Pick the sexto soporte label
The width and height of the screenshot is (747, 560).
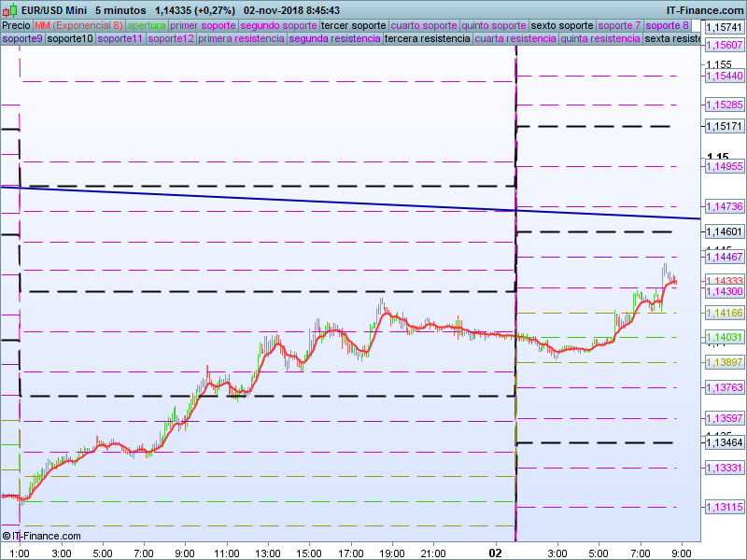point(562,26)
